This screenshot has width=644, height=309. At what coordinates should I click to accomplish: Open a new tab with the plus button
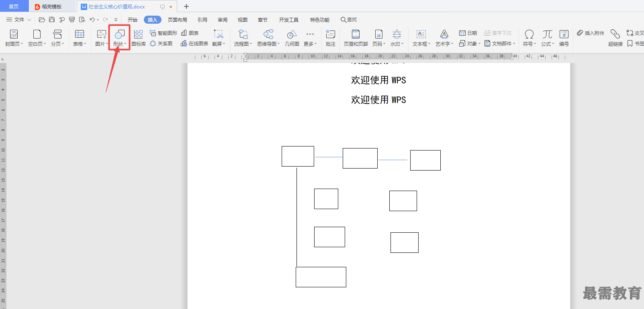pos(186,6)
